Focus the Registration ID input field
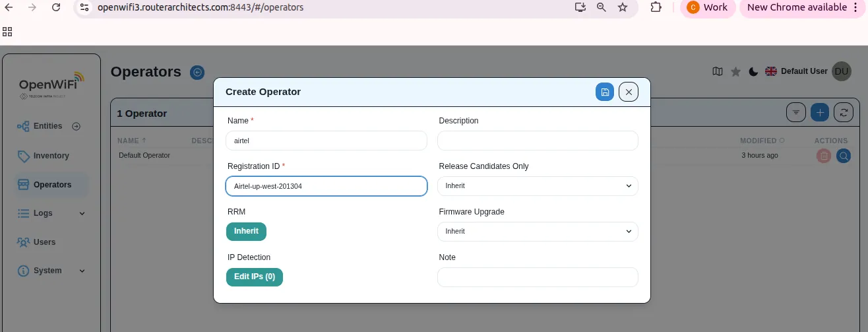 click(x=326, y=186)
